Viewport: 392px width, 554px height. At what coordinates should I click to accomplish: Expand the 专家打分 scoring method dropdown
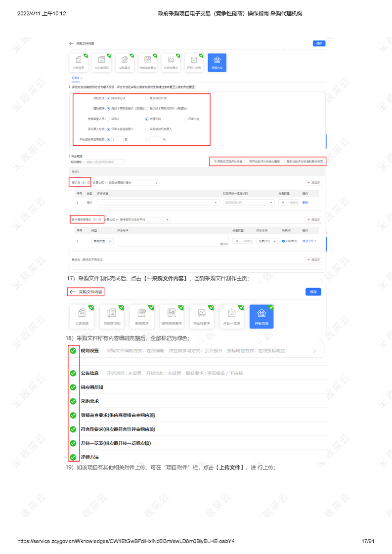tap(267, 241)
